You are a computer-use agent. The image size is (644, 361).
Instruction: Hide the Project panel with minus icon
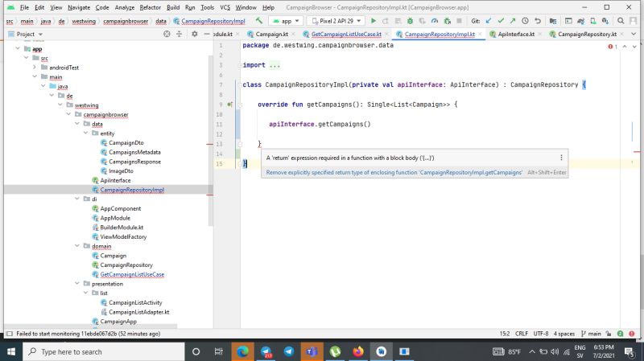207,34
